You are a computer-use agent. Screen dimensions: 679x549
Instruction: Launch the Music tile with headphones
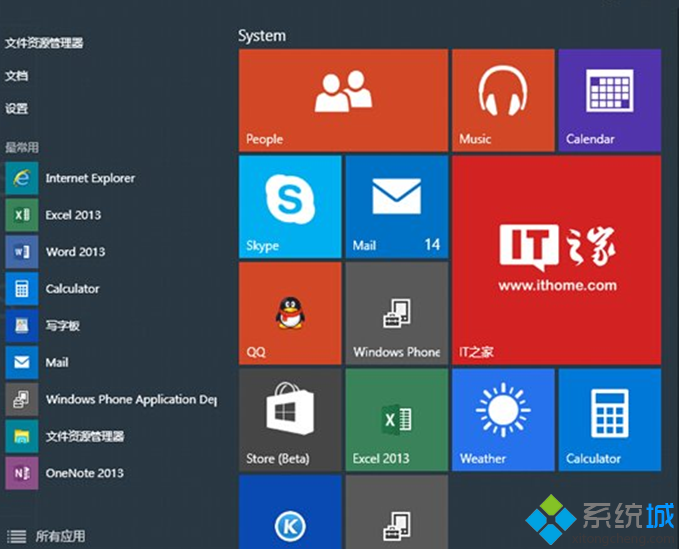[502, 100]
